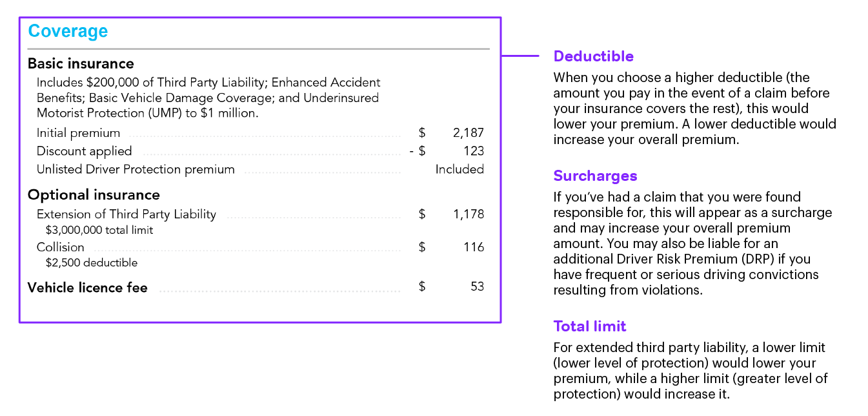Image resolution: width=868 pixels, height=416 pixels.
Task: Click the basic insurance description paragraph
Action: tap(208, 98)
